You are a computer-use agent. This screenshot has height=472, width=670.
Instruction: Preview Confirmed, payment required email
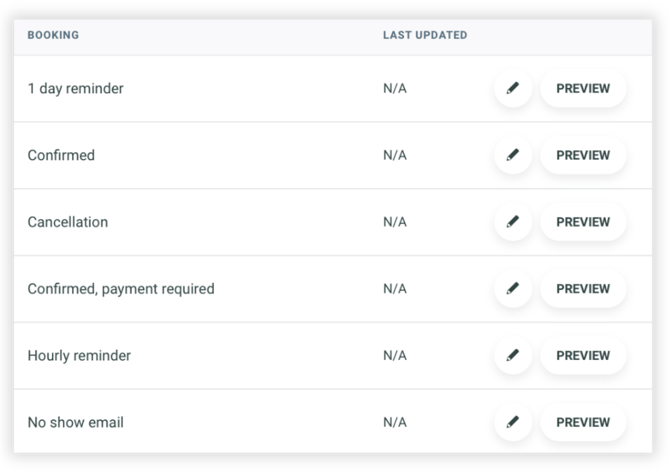click(x=583, y=289)
